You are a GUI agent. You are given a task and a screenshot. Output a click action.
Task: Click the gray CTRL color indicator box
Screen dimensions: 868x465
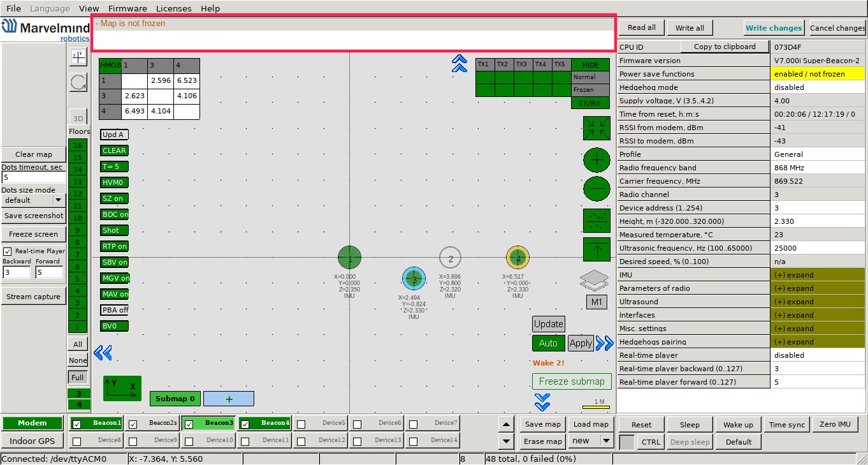627,442
